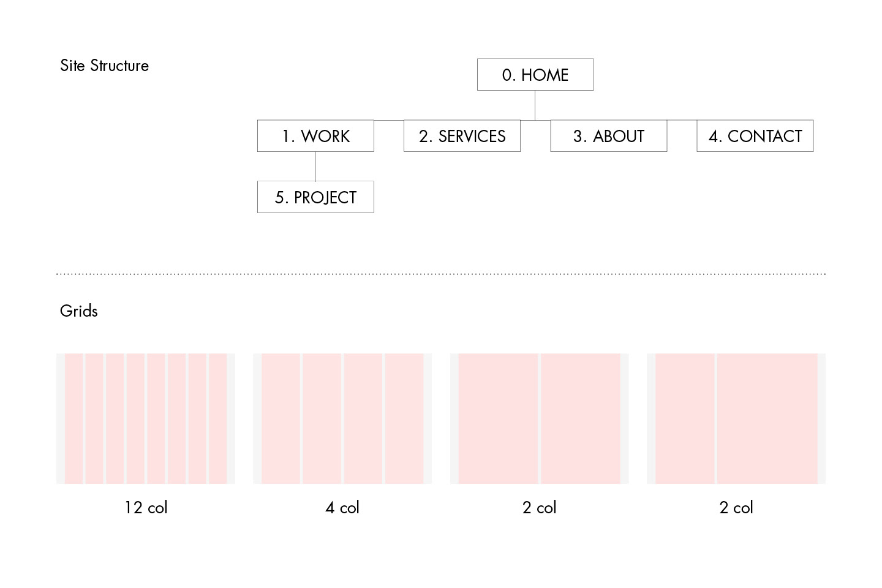882x588 pixels.
Task: Click the 2 col label under equal grid
Action: coord(540,508)
